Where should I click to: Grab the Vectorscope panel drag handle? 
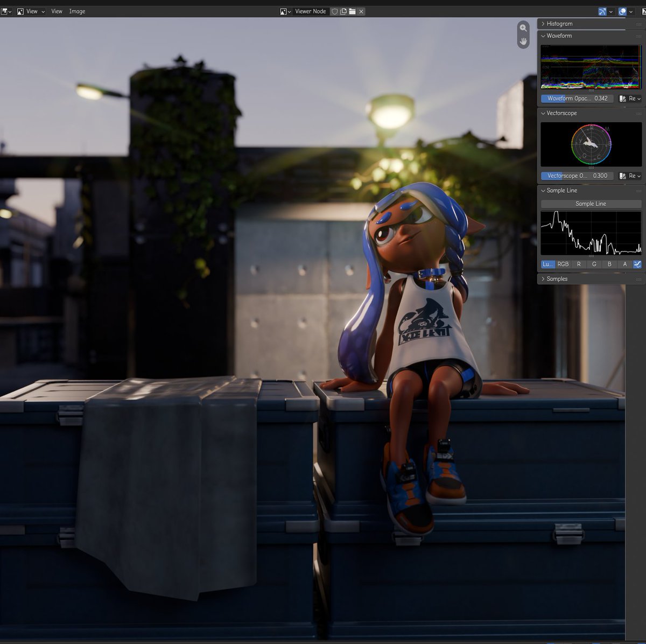click(x=639, y=113)
